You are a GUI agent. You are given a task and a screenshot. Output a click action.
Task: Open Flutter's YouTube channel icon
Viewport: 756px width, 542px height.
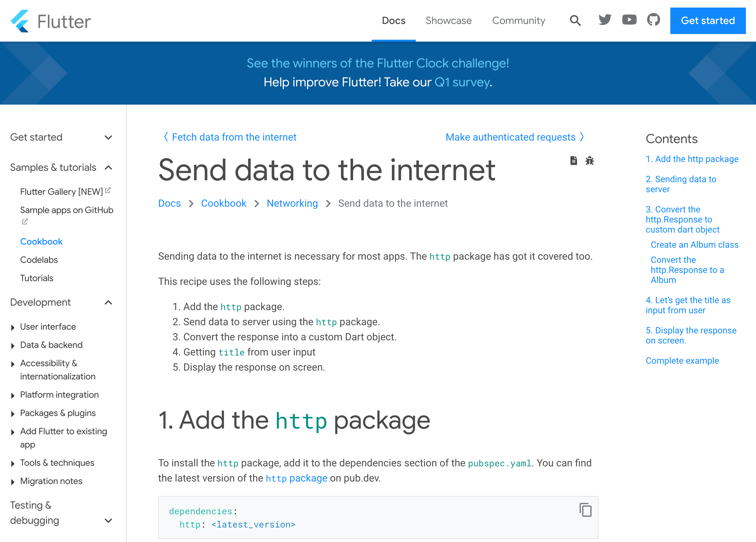point(629,20)
